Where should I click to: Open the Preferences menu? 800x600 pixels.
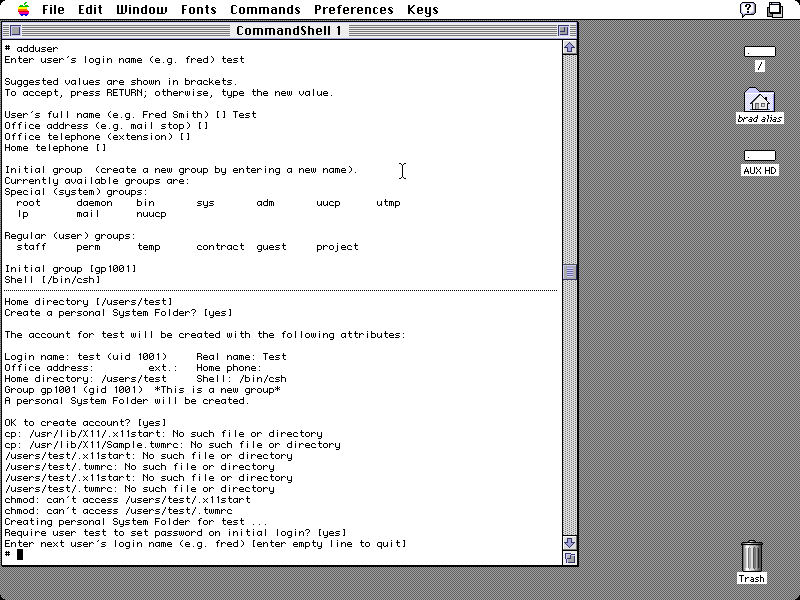(354, 10)
